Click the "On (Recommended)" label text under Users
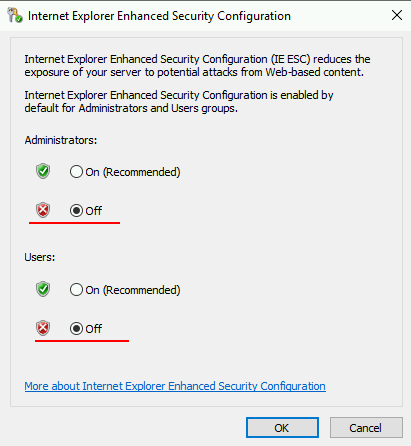Screen dimensions: 411x446 133,290
